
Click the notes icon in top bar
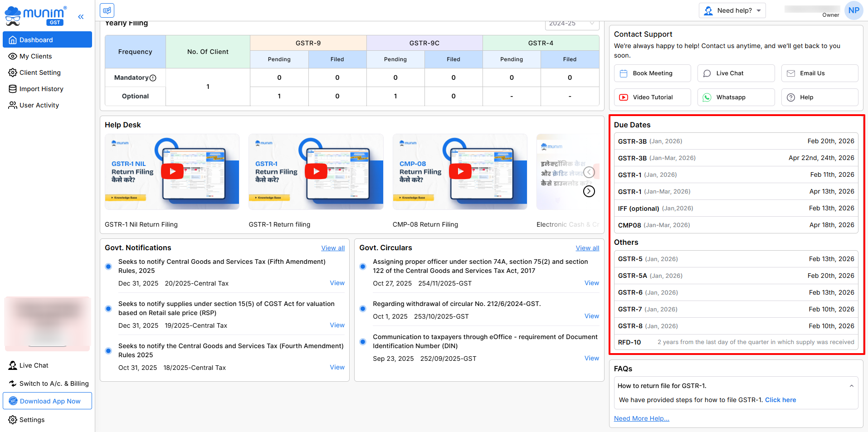pos(107,10)
